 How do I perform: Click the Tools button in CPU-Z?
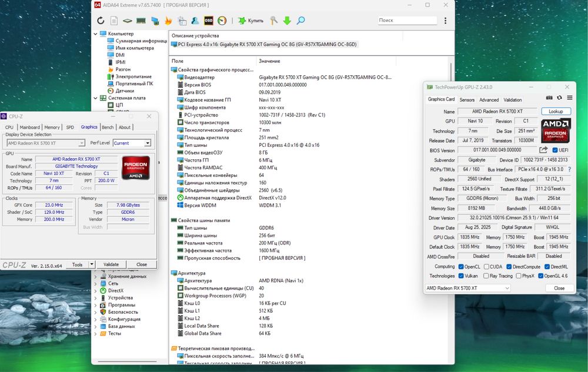point(77,264)
